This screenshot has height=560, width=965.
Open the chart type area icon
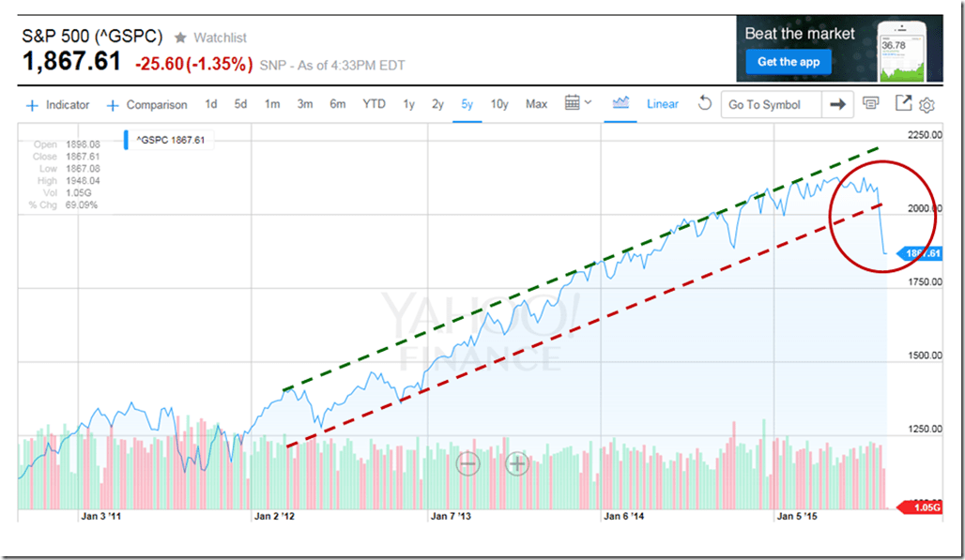620,104
